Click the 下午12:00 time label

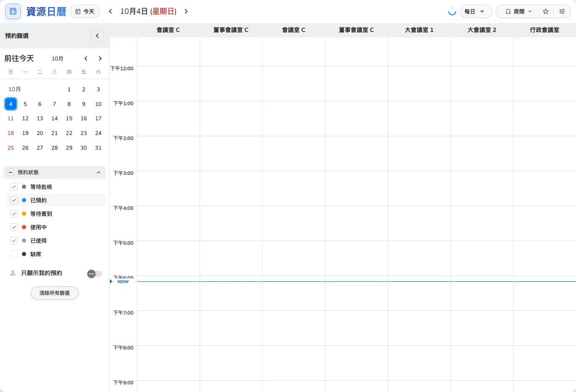point(122,69)
